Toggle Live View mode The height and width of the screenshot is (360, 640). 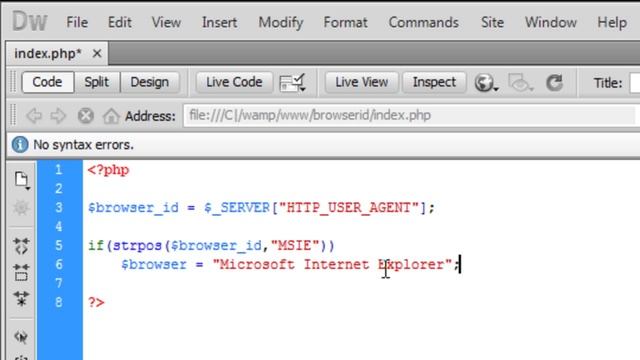coord(361,82)
